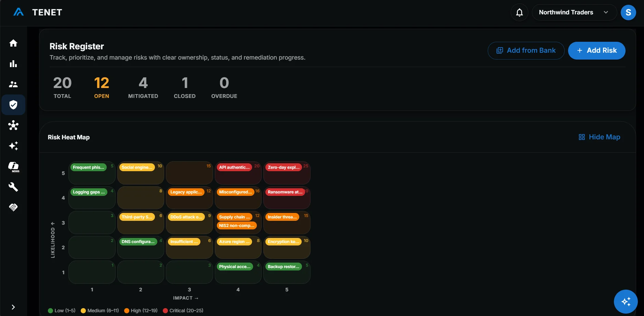Filter by 1 Closed risks
Viewport: 644px width, 316px height.
pyautogui.click(x=185, y=87)
